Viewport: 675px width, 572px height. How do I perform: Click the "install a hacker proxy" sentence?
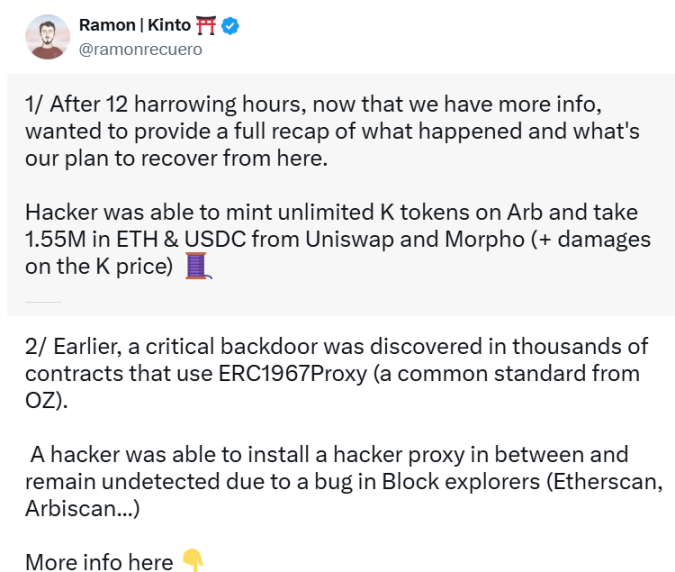332,453
